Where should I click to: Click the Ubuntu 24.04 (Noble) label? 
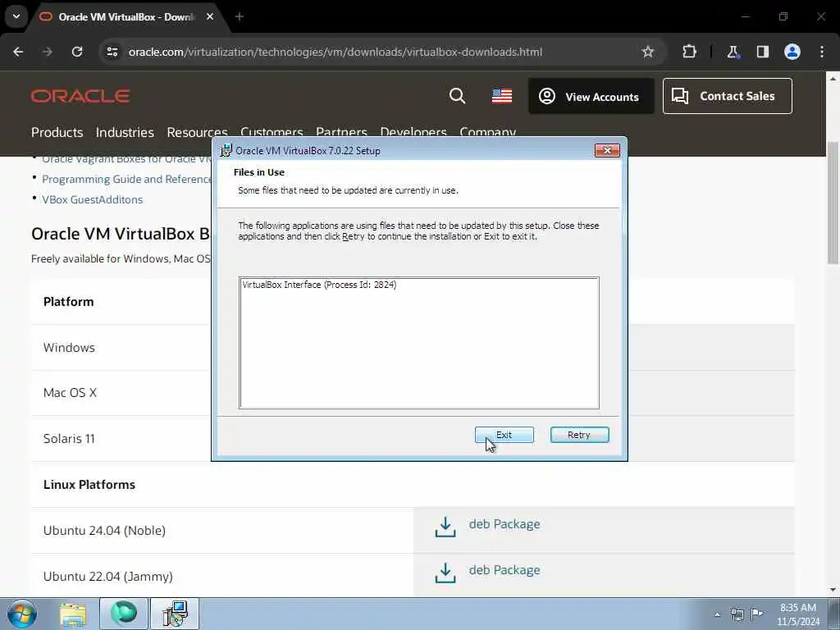point(104,531)
